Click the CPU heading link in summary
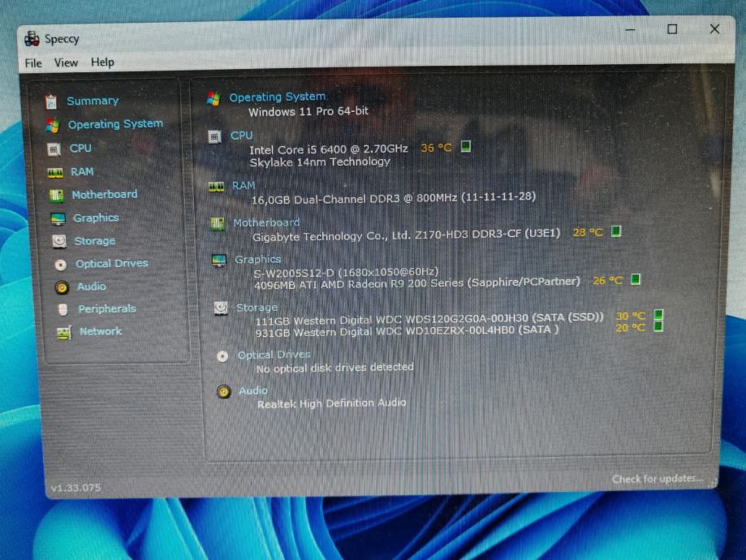The height and width of the screenshot is (560, 746). (x=242, y=136)
